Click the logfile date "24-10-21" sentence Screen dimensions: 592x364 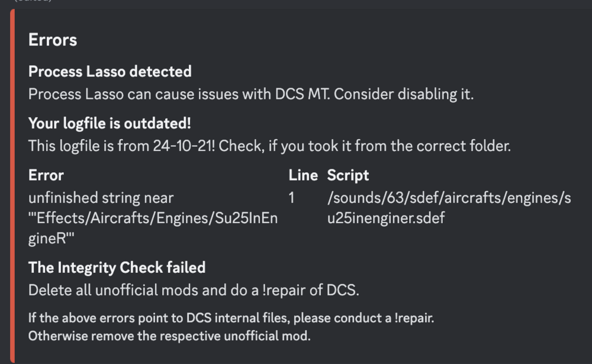[x=269, y=146]
